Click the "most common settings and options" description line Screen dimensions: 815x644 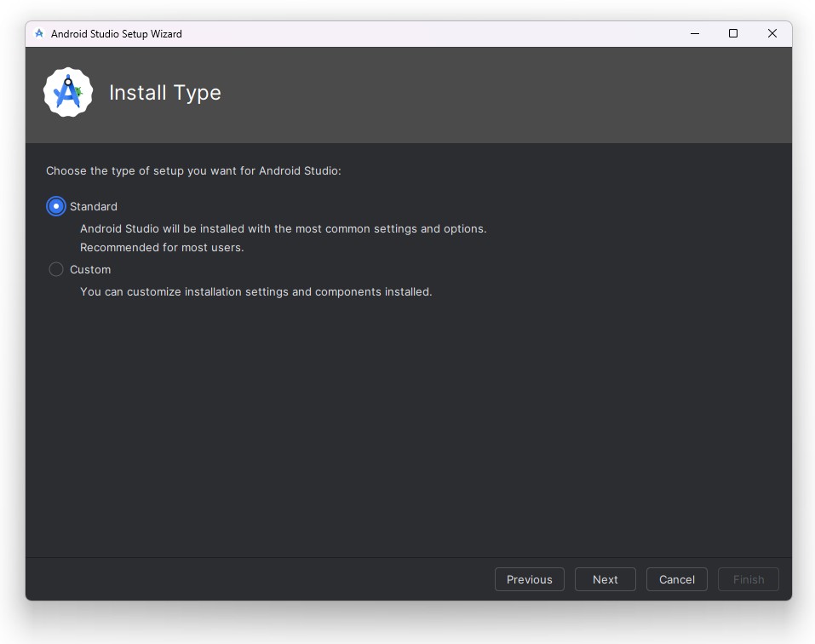(283, 228)
